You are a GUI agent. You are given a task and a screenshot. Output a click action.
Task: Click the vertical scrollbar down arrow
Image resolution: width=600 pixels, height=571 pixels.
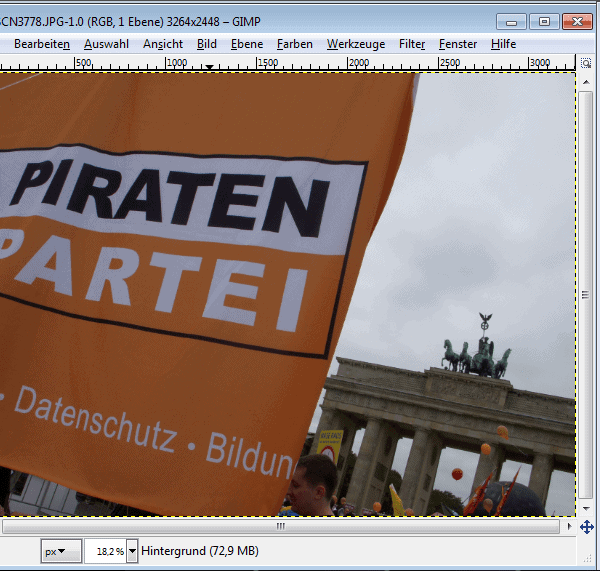point(586,509)
